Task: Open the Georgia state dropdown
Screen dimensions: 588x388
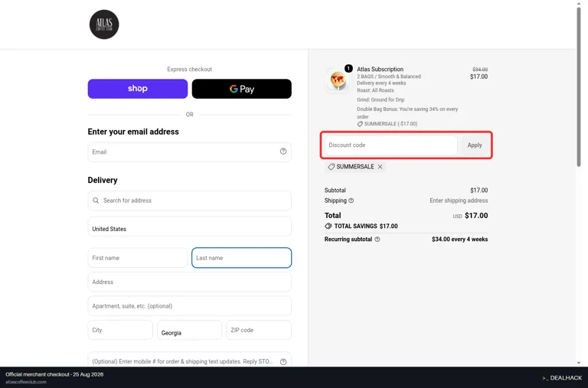Action: click(x=189, y=330)
